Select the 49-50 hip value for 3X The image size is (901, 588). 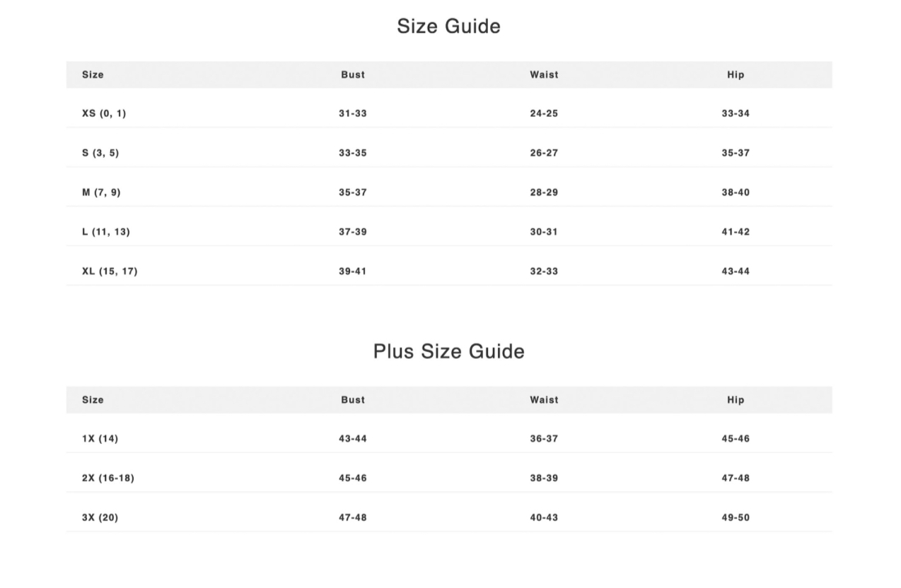point(736,517)
